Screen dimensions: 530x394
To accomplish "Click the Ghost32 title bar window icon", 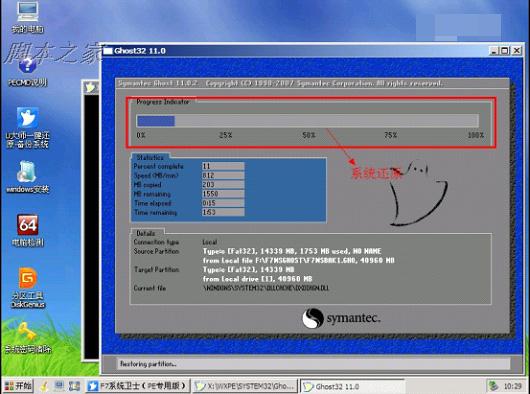I will (108, 51).
